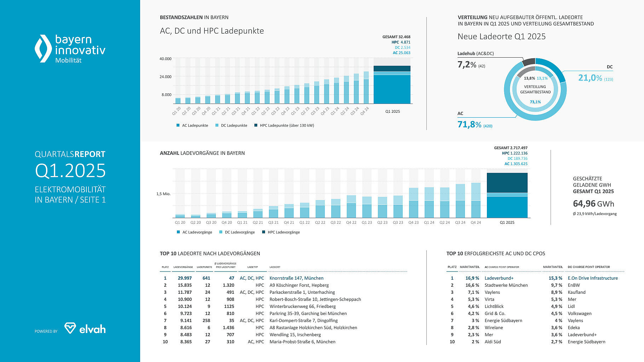Click the elvah heart logo icon

point(70,328)
